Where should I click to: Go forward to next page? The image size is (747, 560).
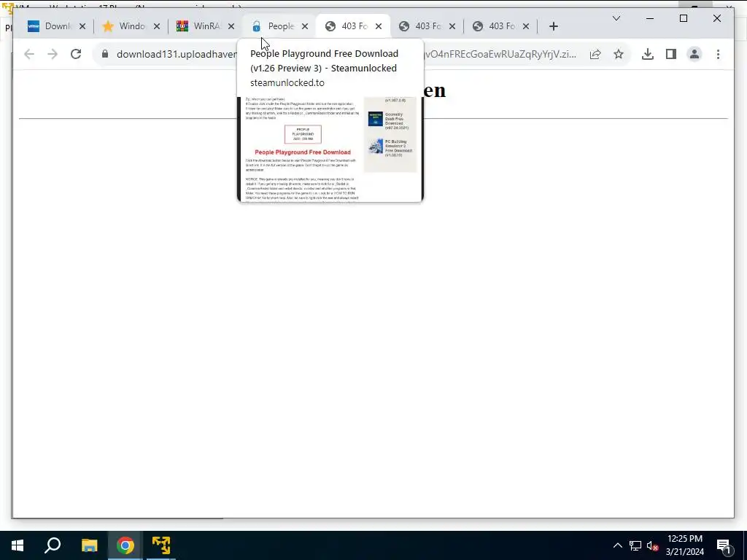point(53,54)
